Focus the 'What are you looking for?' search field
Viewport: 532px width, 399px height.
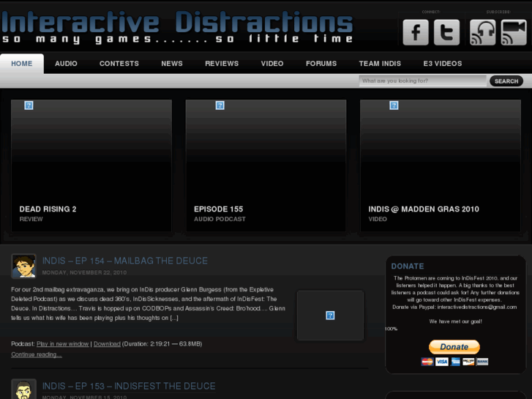click(422, 81)
